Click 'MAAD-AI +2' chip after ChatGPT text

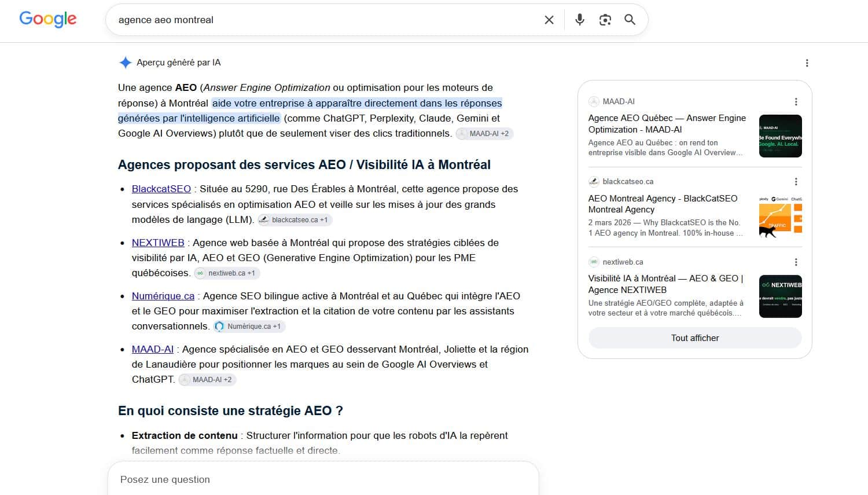point(208,380)
